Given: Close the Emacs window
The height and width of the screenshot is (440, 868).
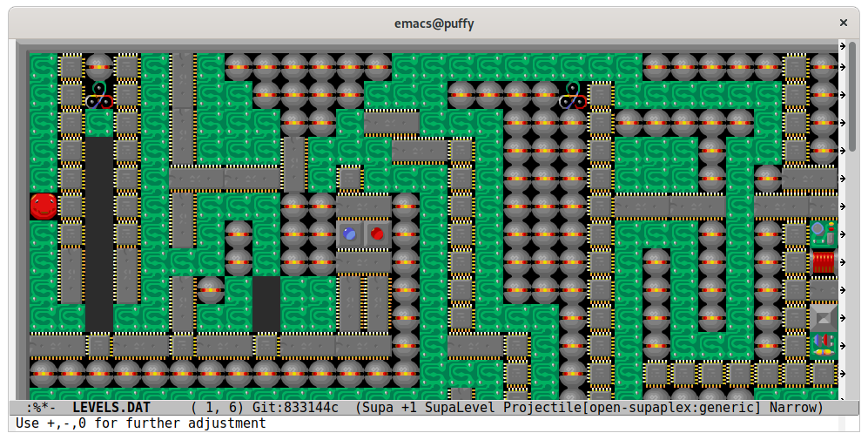Looking at the screenshot, I should click(x=843, y=23).
